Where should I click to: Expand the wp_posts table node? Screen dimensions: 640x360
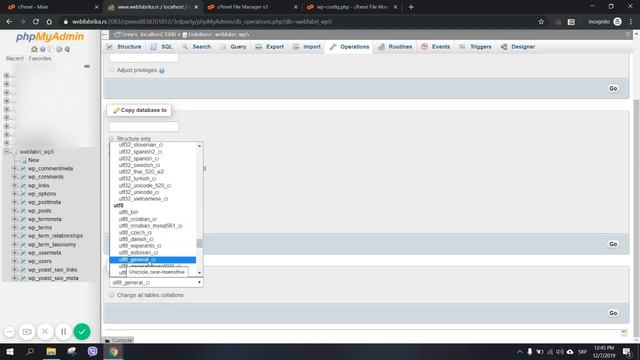tap(15, 211)
